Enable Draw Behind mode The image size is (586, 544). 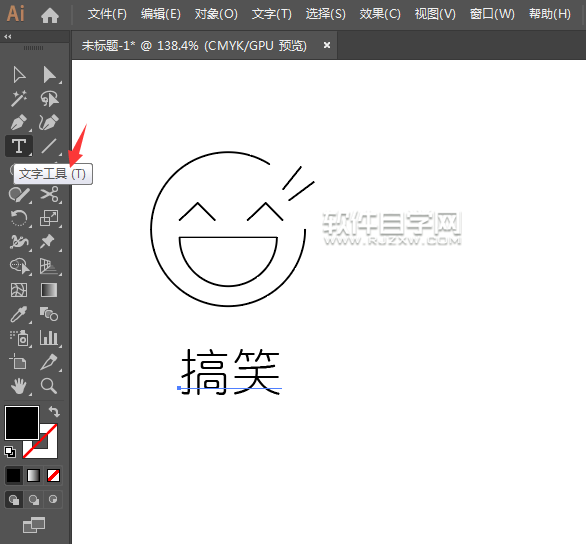pos(34,500)
